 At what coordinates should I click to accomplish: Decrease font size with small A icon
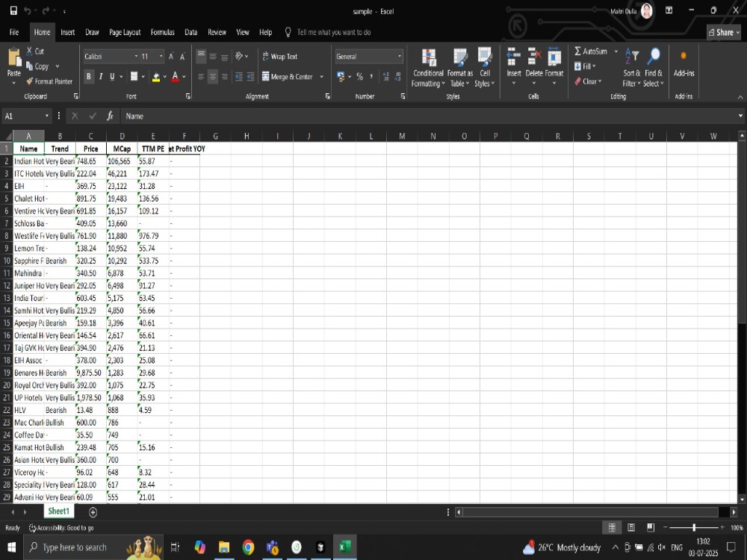click(182, 57)
